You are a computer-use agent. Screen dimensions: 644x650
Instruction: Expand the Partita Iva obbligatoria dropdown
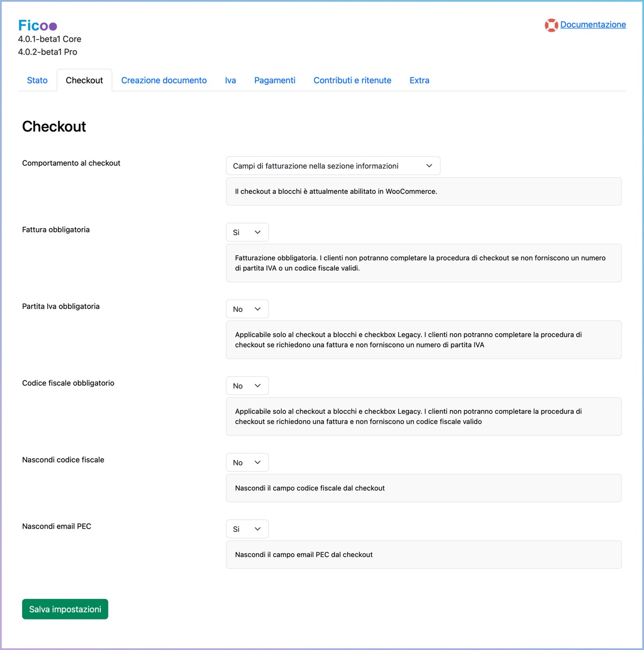point(247,309)
